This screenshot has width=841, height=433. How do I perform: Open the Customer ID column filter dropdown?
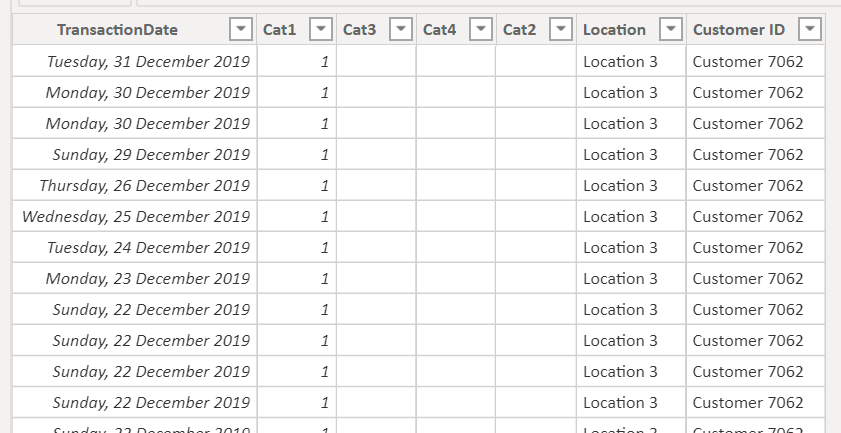click(810, 29)
